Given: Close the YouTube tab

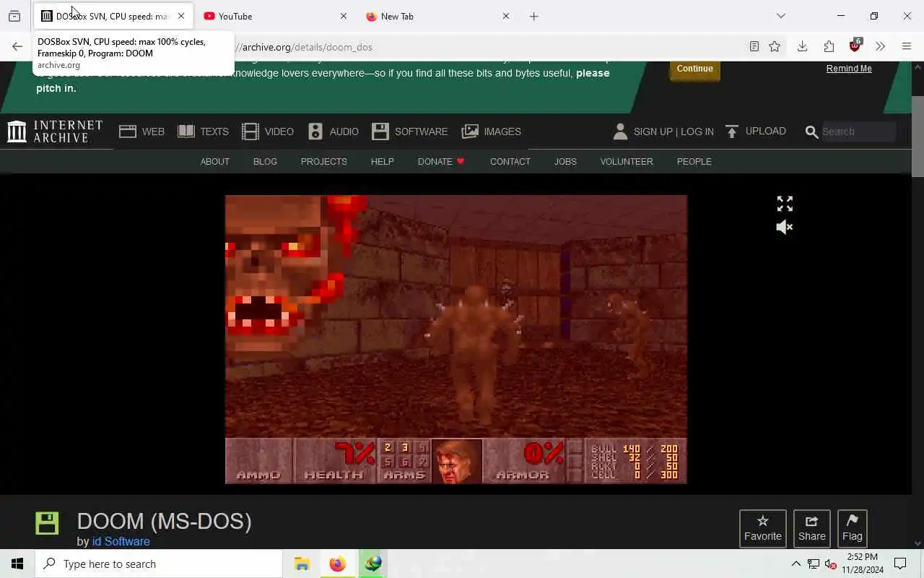Looking at the screenshot, I should click(x=344, y=16).
